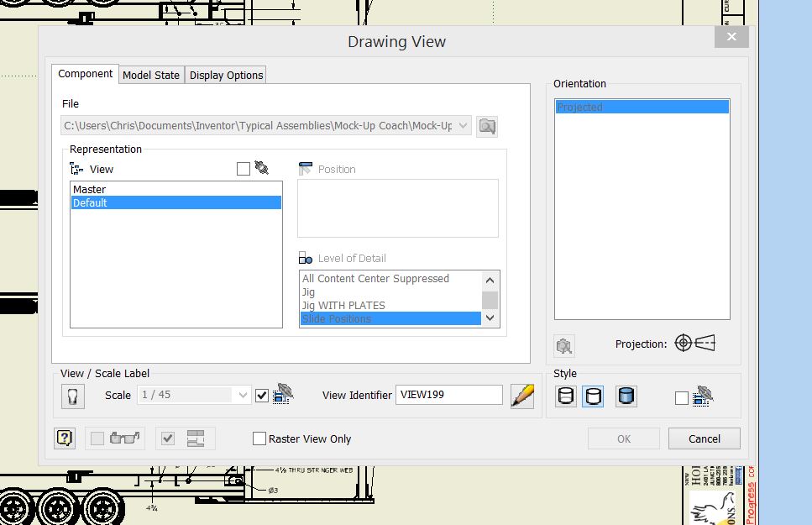Screen dimensions: 812x525
Task: Open the Display Options tab
Action: pos(225,74)
